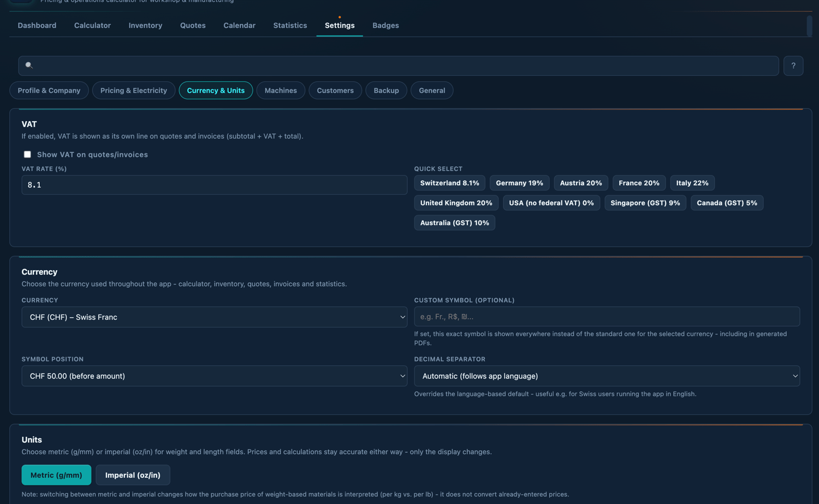This screenshot has width=819, height=504.
Task: Click into the settings search field
Action: coord(399,66)
